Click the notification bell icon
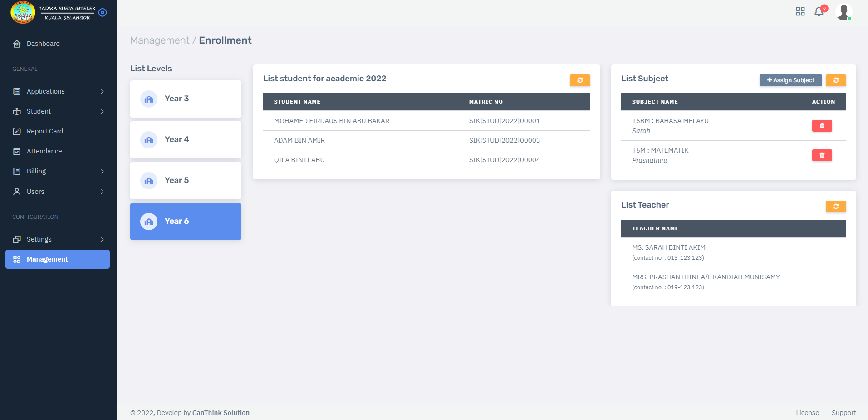Screen dimensions: 868x420 coord(819,12)
